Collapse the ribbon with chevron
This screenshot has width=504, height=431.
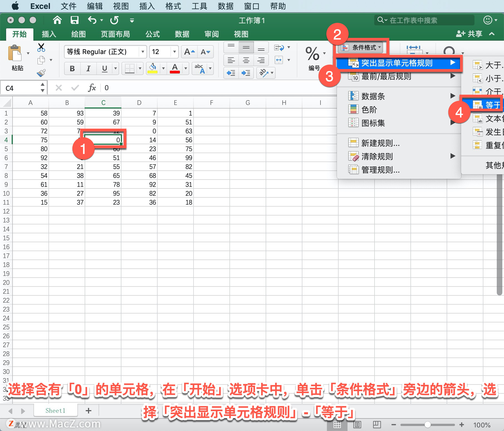(492, 34)
